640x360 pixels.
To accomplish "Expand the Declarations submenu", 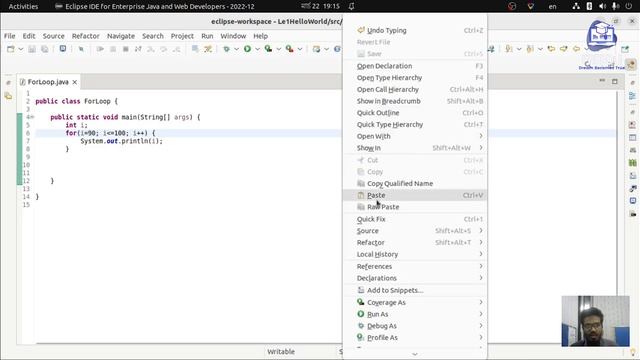I will [x=415, y=278].
